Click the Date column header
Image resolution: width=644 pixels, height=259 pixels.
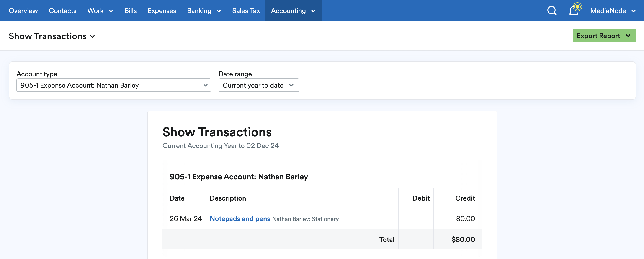point(177,198)
